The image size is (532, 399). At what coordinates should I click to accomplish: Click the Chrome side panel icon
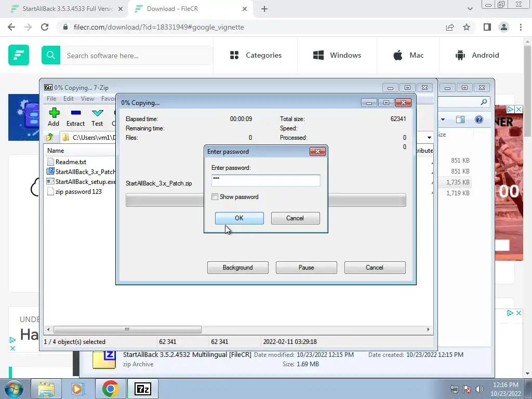click(487, 27)
